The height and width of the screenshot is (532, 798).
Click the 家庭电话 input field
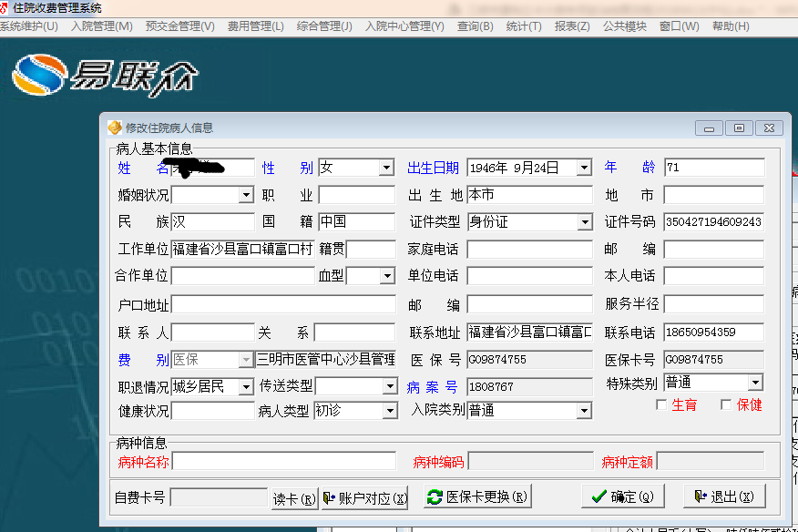click(529, 249)
